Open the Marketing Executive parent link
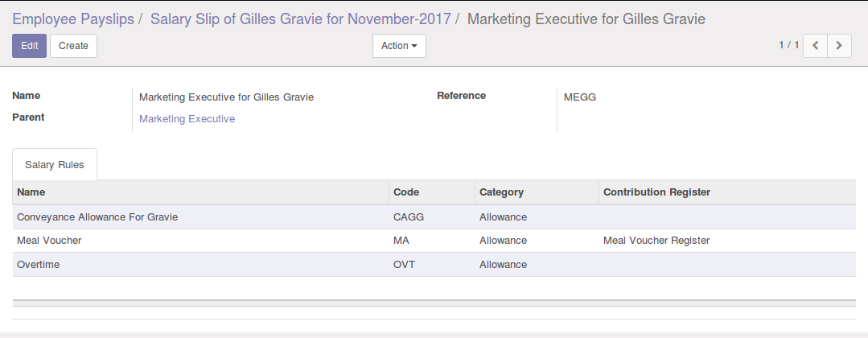This screenshot has width=868, height=338. (x=187, y=119)
